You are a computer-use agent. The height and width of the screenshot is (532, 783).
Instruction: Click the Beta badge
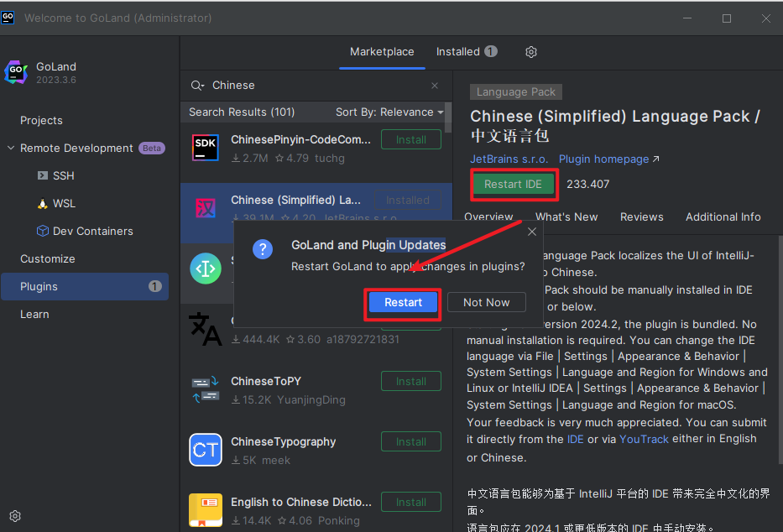coord(151,149)
